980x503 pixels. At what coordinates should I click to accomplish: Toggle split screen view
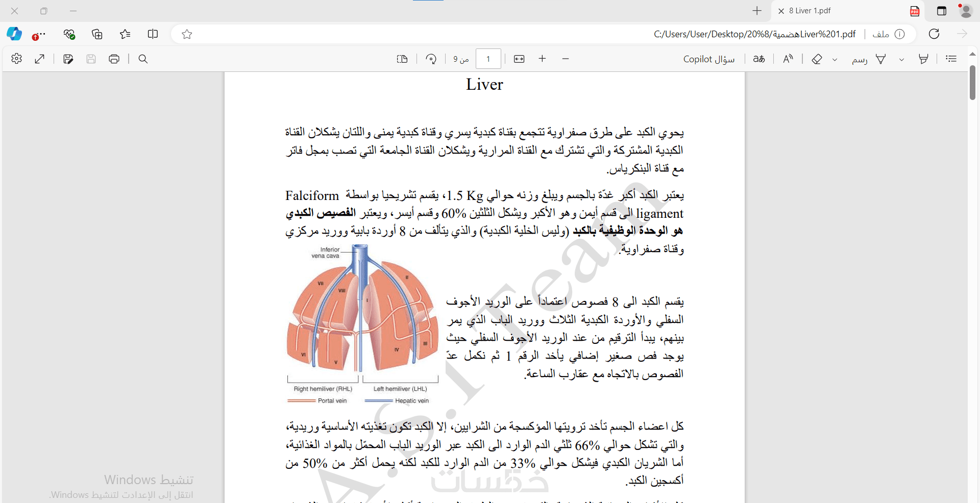coord(153,34)
